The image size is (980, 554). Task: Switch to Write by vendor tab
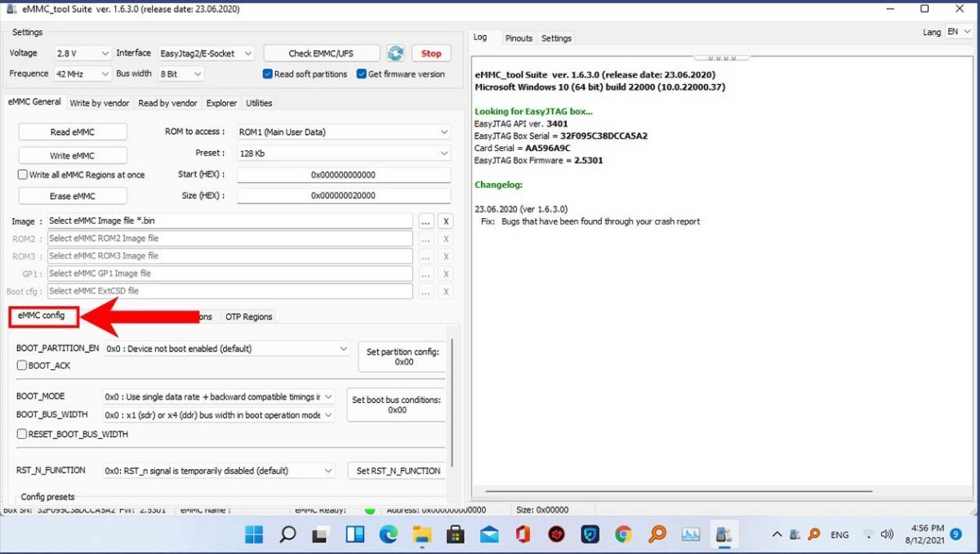point(100,103)
